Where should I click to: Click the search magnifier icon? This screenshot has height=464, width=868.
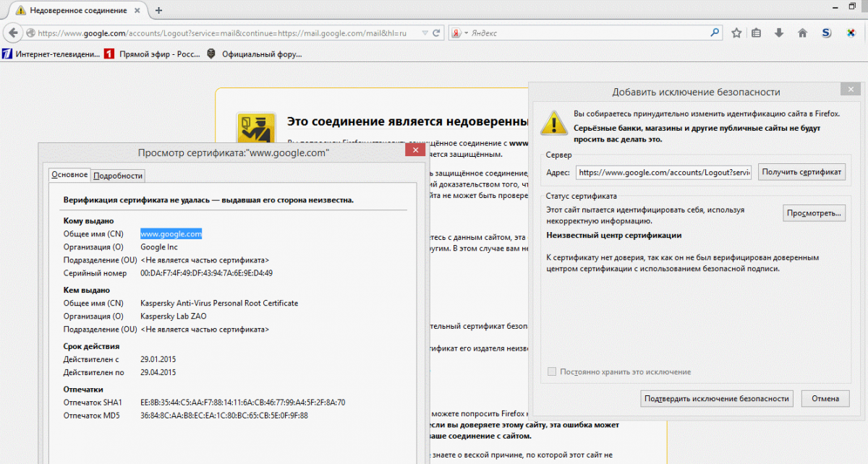tap(715, 33)
